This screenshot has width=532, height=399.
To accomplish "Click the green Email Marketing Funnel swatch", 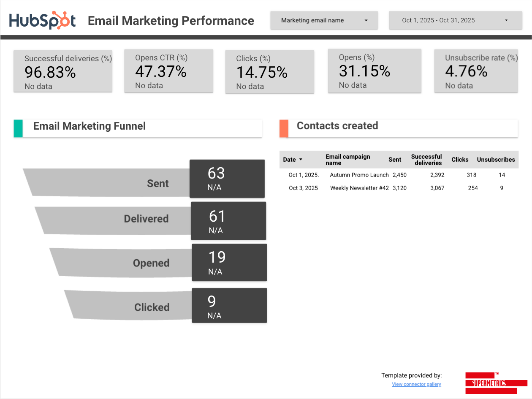I will [18, 128].
